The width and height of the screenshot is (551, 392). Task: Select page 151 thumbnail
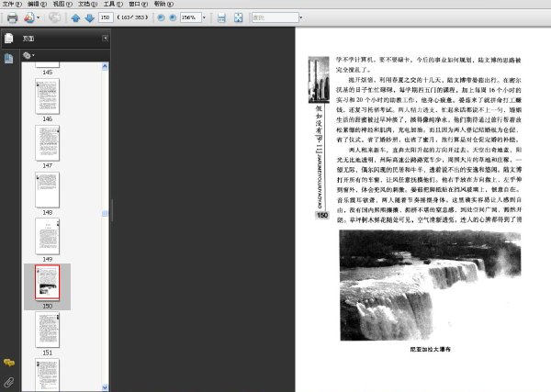click(48, 330)
